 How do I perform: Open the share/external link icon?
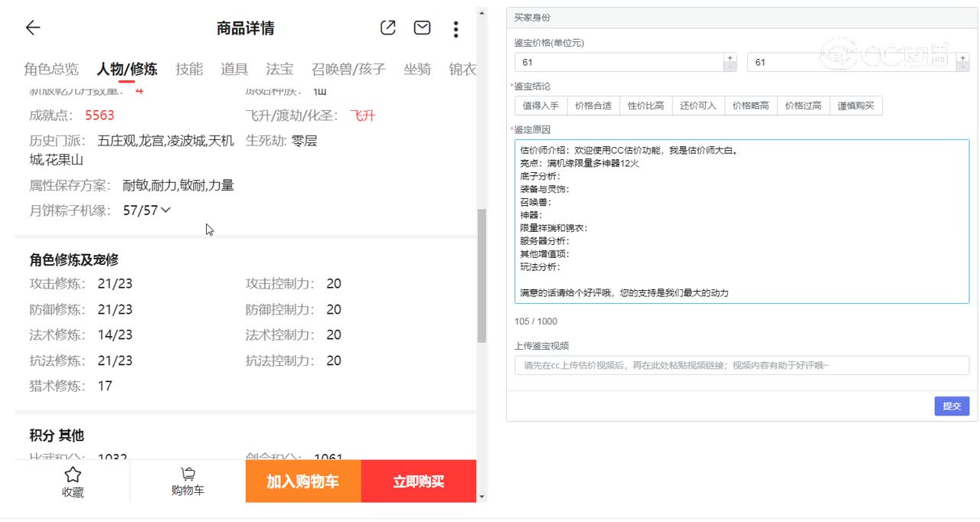click(387, 28)
